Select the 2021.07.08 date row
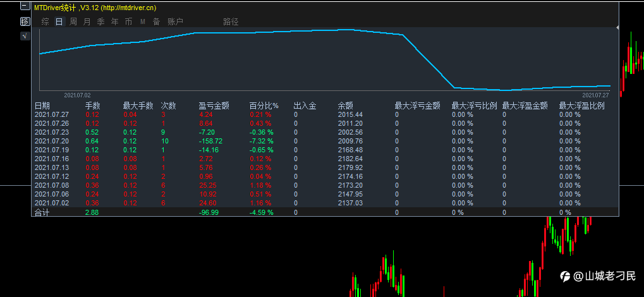 324,185
